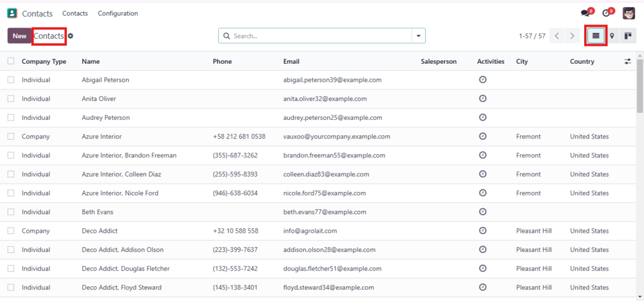Sort by the Name column header
644x301 pixels.
coord(91,61)
